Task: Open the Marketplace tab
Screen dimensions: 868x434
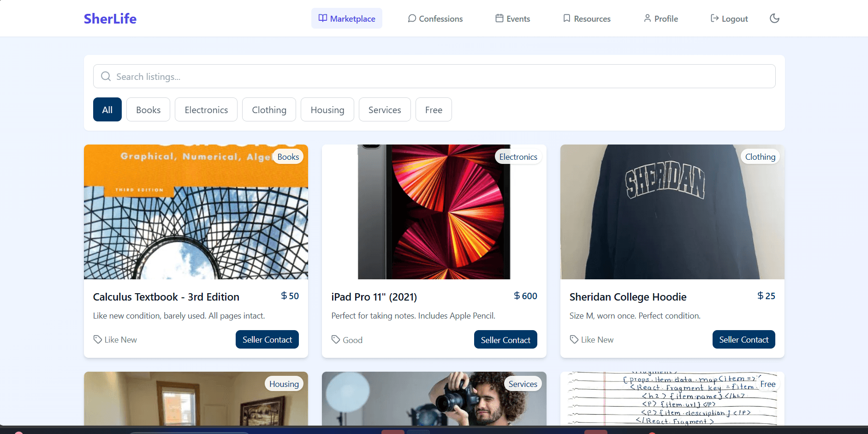Action: (x=347, y=18)
